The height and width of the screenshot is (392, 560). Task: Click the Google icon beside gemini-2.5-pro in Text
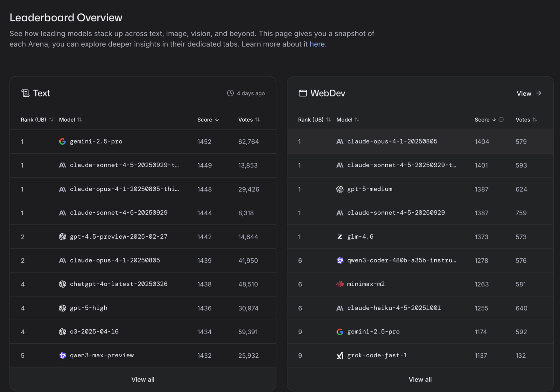62,141
